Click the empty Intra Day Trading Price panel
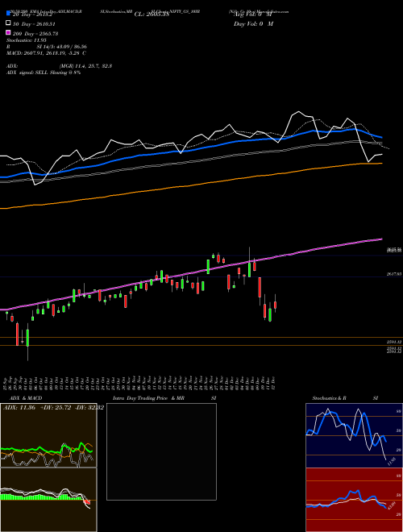The width and height of the screenshot is (403, 532). click(161, 451)
